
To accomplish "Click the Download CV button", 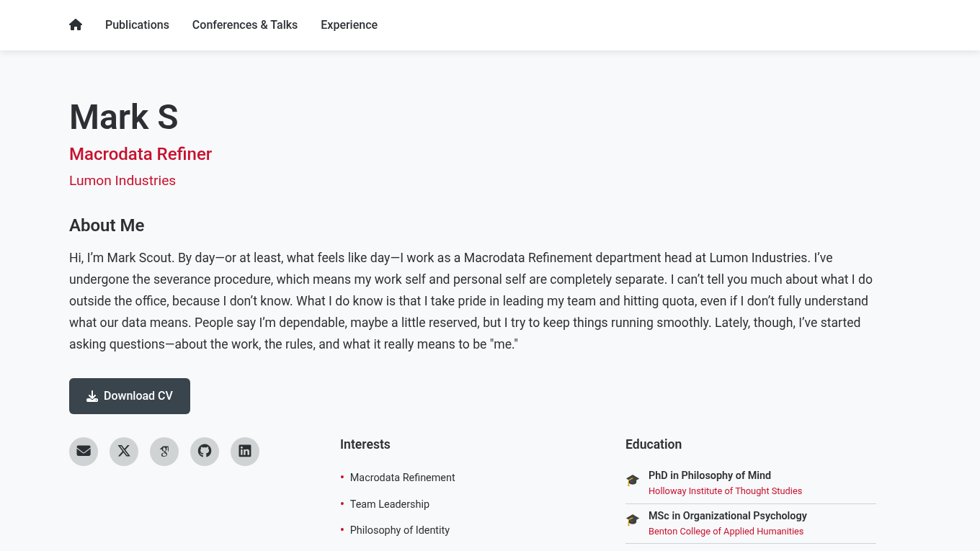I will tap(130, 395).
